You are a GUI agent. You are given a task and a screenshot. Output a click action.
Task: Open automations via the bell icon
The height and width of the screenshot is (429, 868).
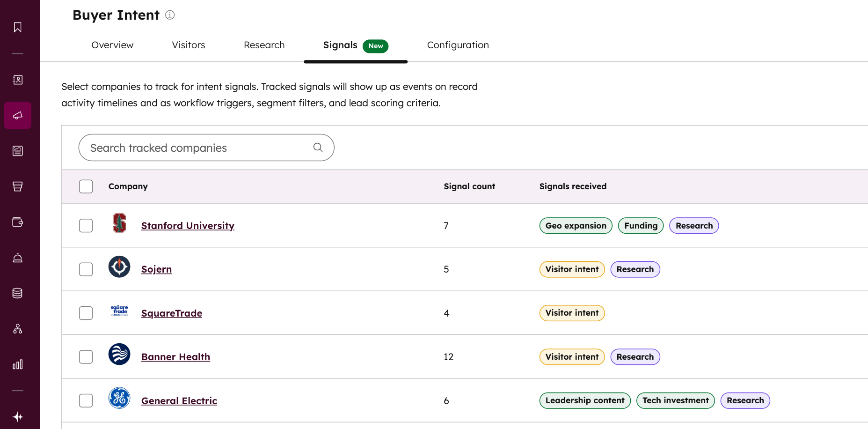pyautogui.click(x=17, y=258)
